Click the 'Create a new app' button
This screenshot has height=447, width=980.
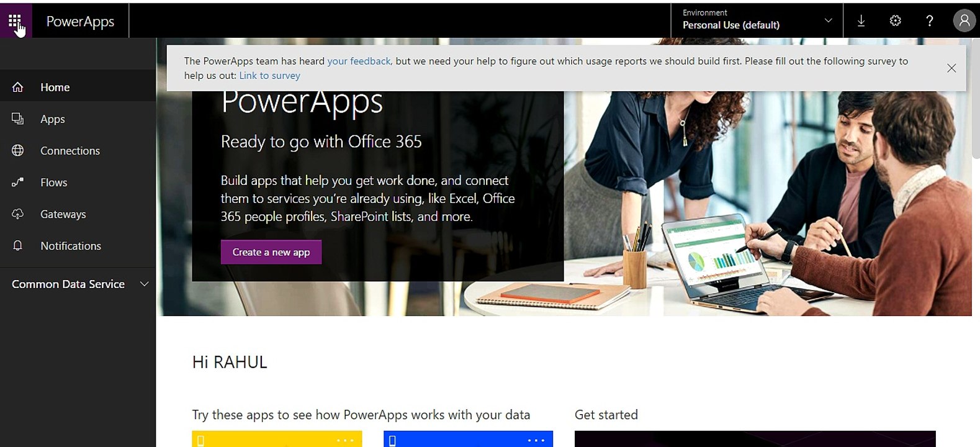(271, 252)
